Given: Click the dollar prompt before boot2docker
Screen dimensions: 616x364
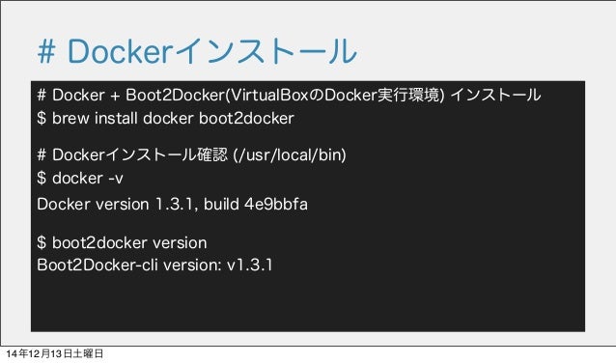Looking at the screenshot, I should (x=42, y=242).
